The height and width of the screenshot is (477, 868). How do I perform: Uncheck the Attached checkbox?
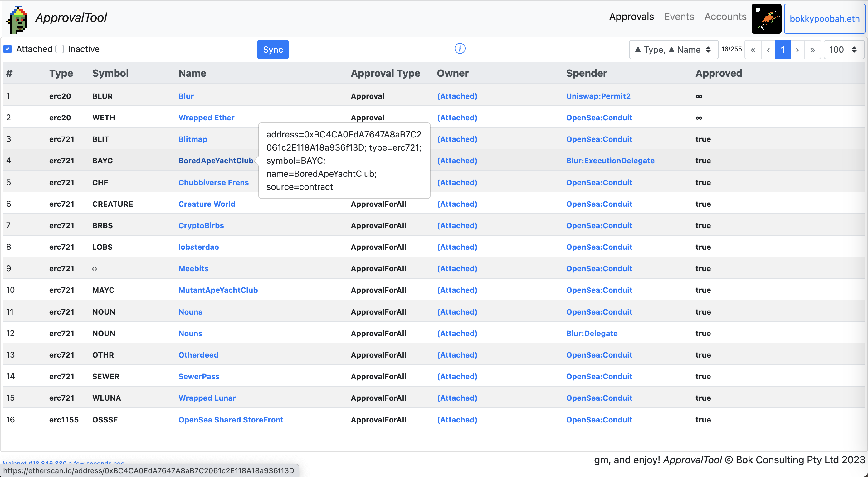click(8, 49)
